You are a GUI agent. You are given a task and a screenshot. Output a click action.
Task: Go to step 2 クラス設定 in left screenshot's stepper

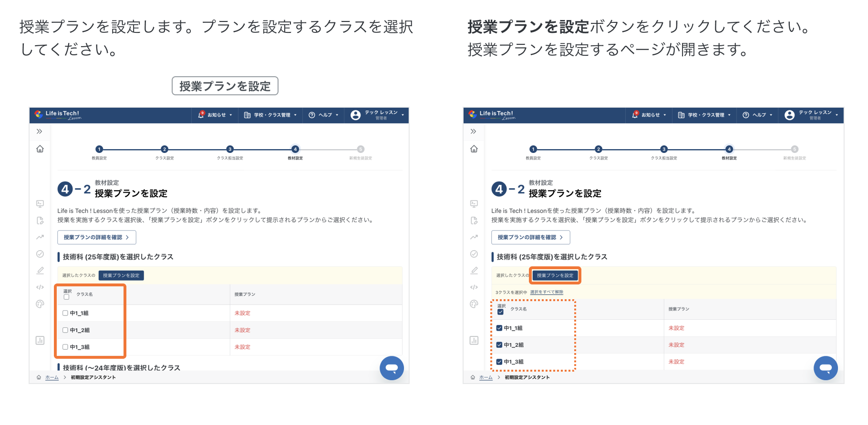click(165, 149)
